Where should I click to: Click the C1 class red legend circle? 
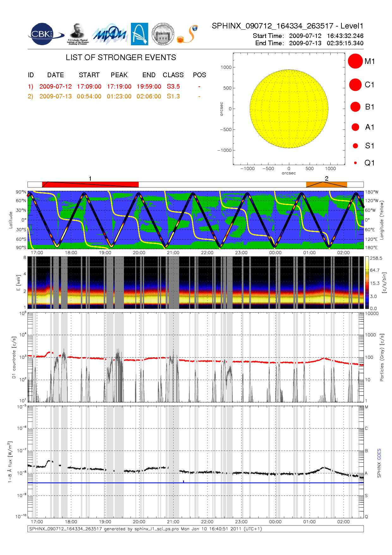tap(355, 85)
